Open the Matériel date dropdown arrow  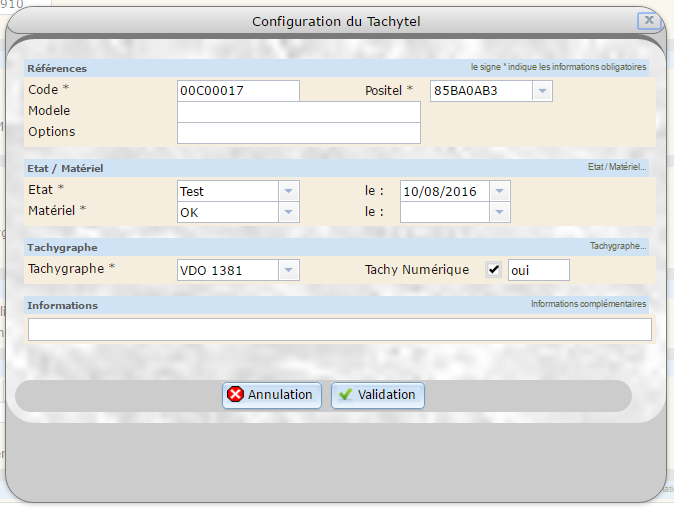(x=499, y=212)
